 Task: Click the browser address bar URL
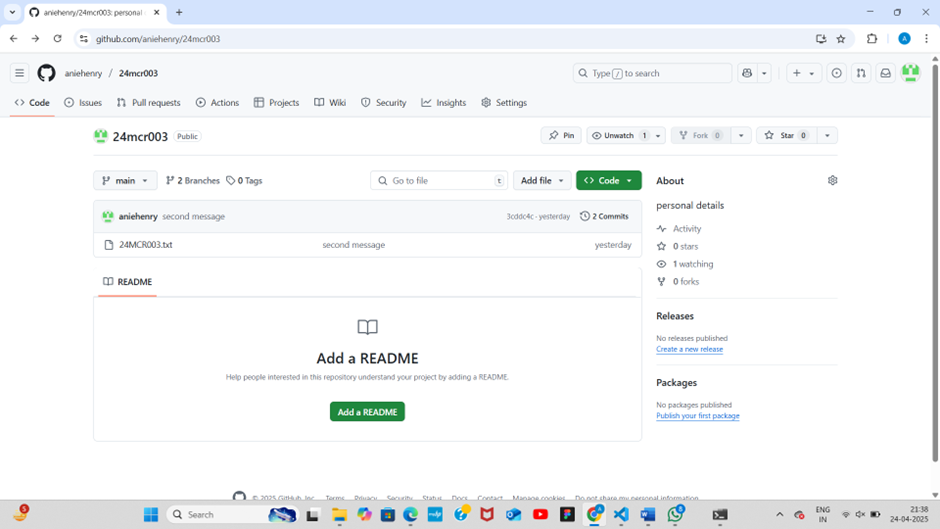158,39
